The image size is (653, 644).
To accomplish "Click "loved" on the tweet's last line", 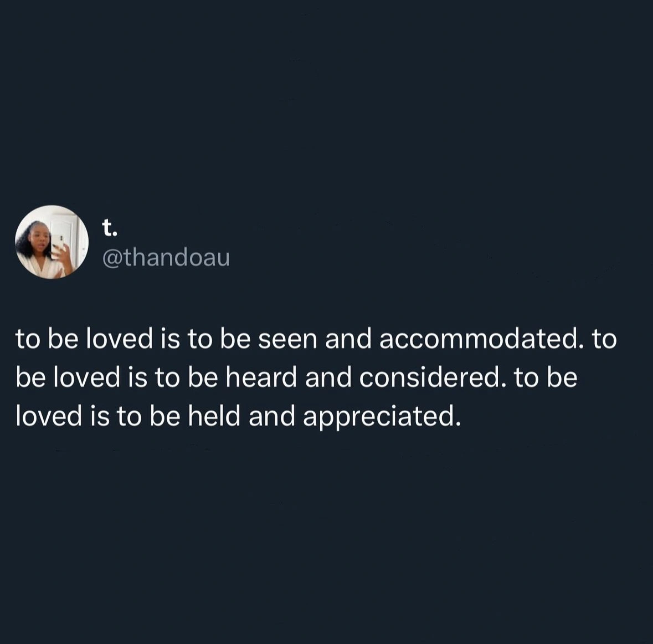I will [49, 416].
